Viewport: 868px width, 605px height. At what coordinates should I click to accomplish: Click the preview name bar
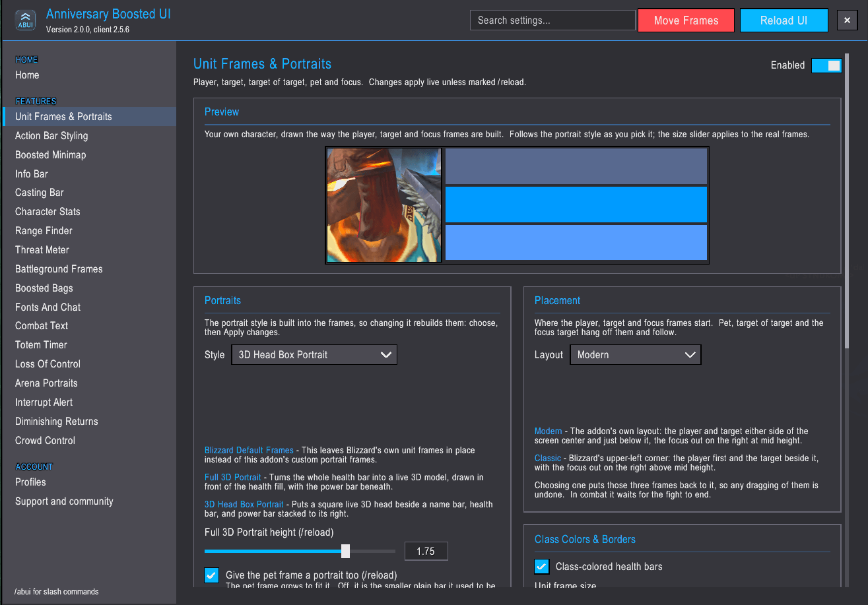click(x=576, y=166)
